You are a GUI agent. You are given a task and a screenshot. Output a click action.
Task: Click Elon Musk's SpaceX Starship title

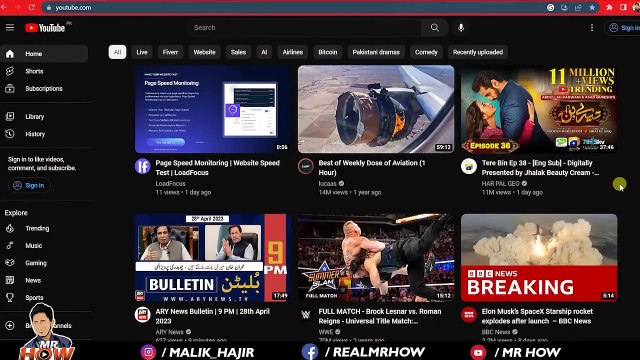(x=537, y=316)
